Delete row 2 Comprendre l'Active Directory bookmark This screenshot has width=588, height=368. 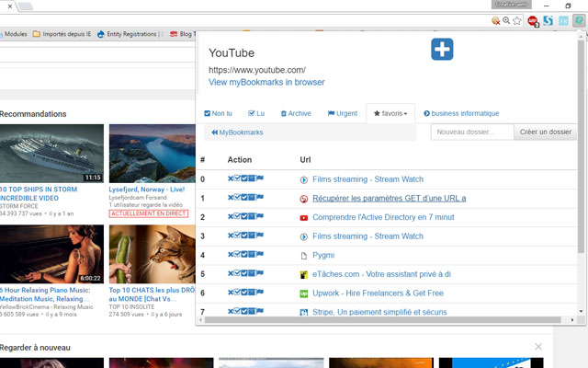point(231,216)
